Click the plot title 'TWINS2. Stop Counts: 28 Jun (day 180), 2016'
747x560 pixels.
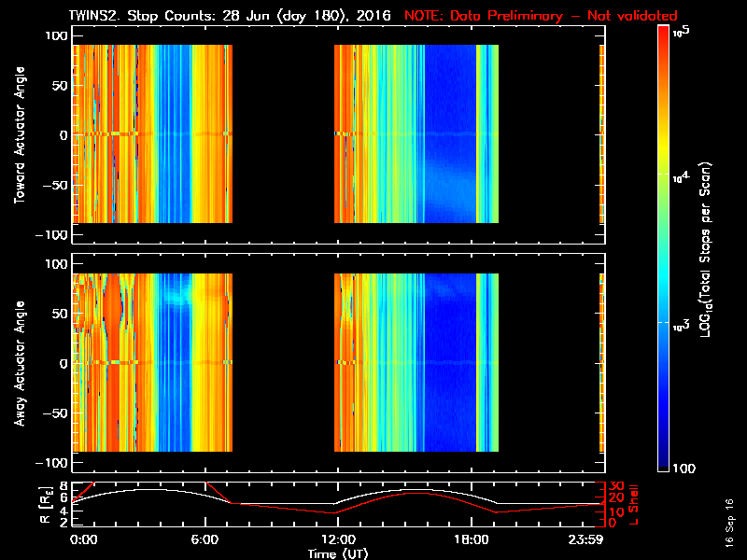tap(230, 16)
